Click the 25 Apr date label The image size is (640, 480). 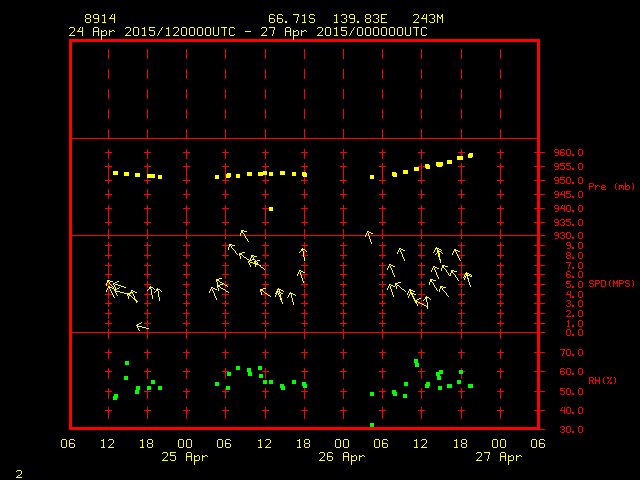[184, 457]
